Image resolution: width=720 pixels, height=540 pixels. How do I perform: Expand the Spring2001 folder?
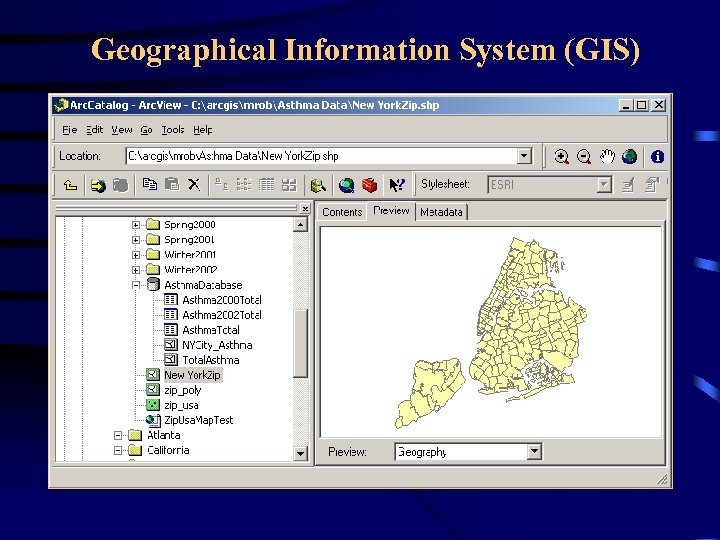135,240
